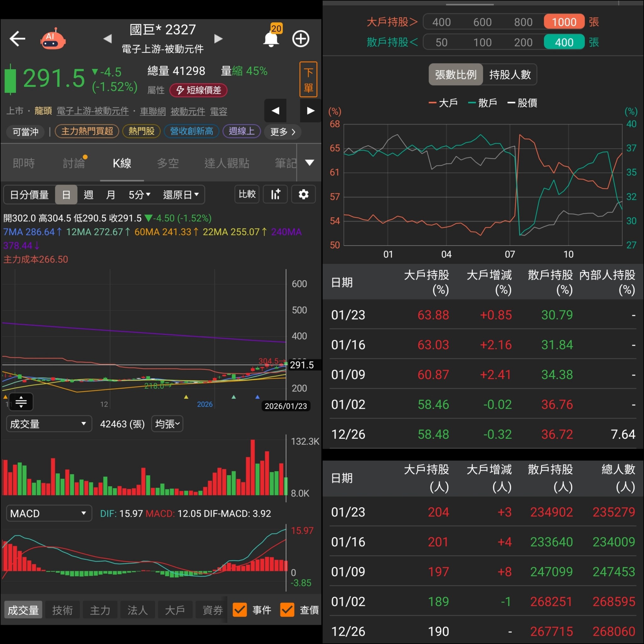644x644 pixels.
Task: Open chart settings via the gear icon
Action: point(303,194)
